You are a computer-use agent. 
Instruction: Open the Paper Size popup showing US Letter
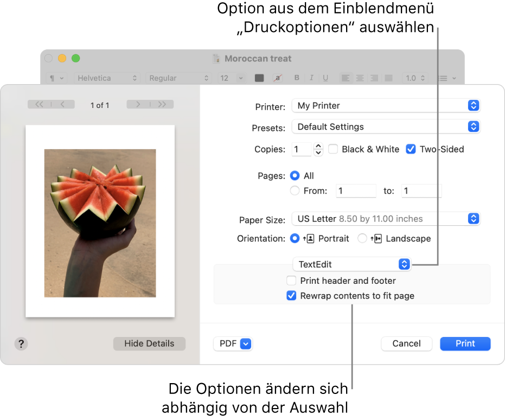pos(386,219)
